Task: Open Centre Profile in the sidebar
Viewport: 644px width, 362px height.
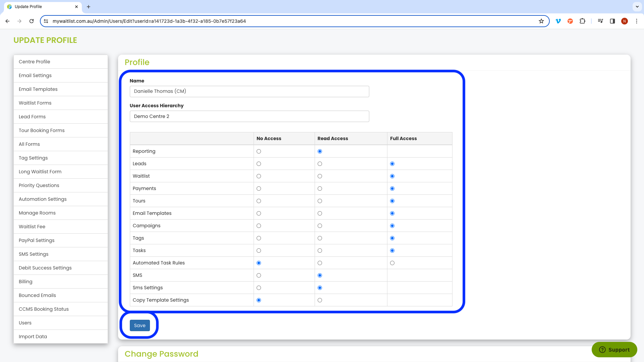Action: coord(61,62)
